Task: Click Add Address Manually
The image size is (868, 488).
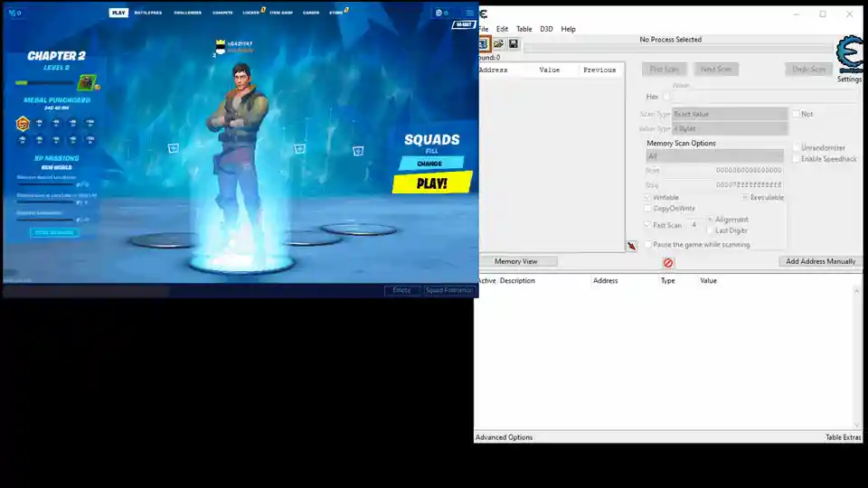Action: coord(820,261)
